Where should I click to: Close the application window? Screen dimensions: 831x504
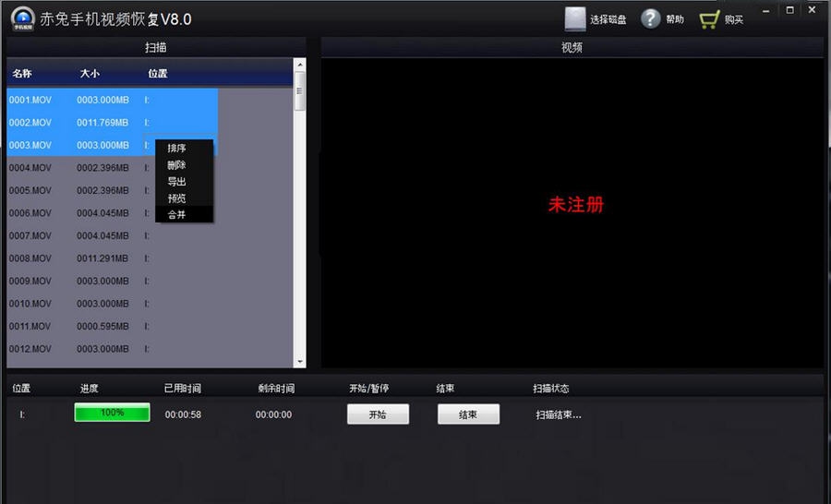coord(812,10)
